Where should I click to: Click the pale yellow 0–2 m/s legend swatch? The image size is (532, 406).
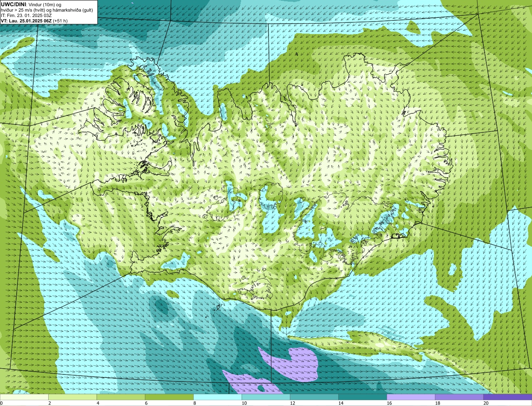click(x=24, y=397)
